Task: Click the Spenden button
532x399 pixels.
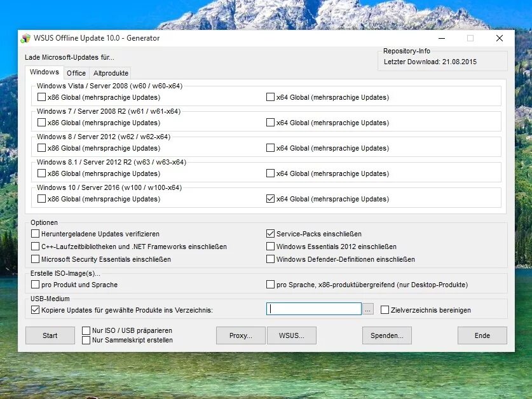Action: [x=386, y=335]
